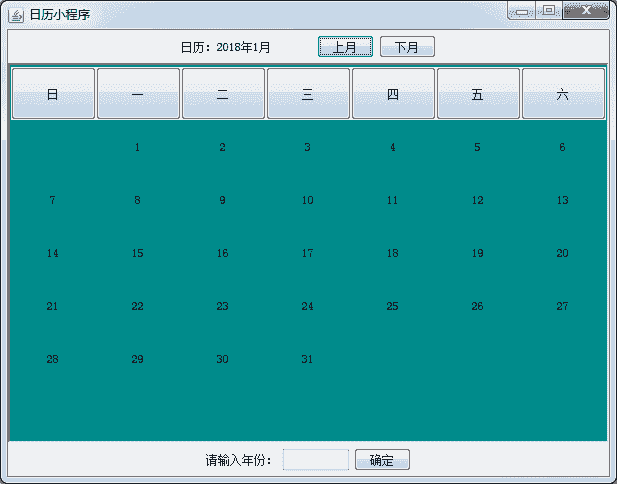The width and height of the screenshot is (617, 484).
Task: Select day 8 in the calendar
Action: 137,200
